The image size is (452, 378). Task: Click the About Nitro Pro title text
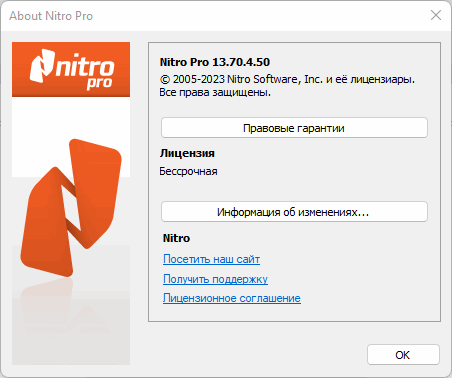point(51,16)
